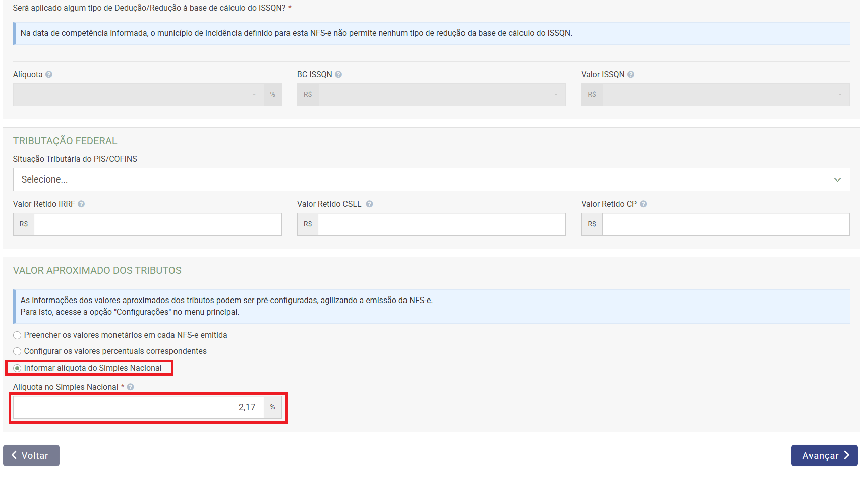This screenshot has height=479, width=868.
Task: Focus the Valor Retido CSLL input field
Action: click(441, 224)
